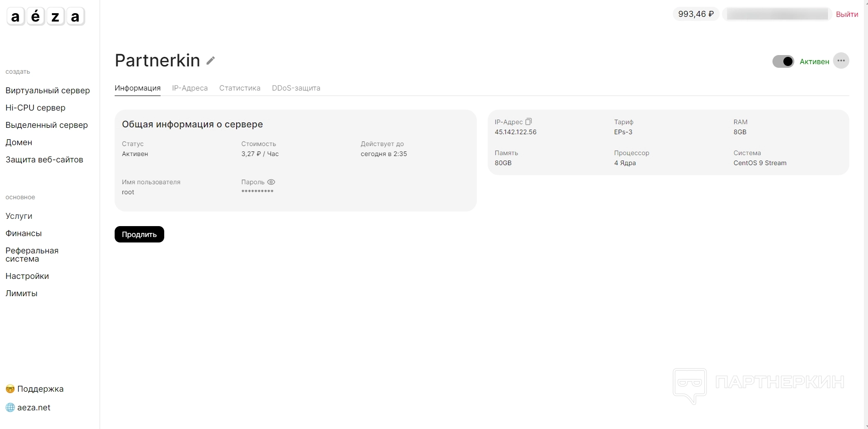Copy the IP address with copy icon
868x429 pixels.
tap(528, 122)
